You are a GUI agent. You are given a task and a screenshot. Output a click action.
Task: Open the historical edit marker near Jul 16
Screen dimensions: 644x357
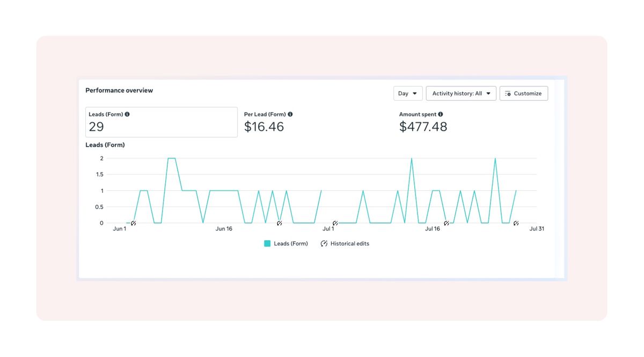point(446,222)
